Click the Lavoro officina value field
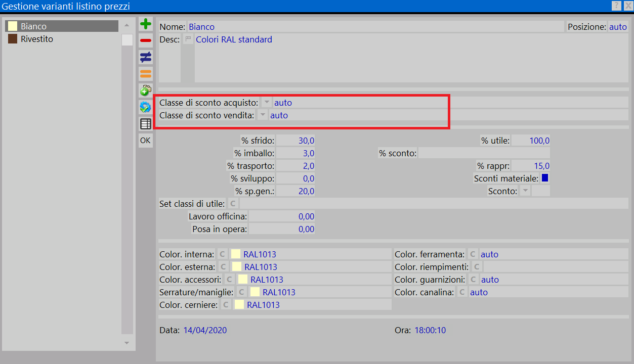Image resolution: width=634 pixels, height=364 pixels. 282,216
